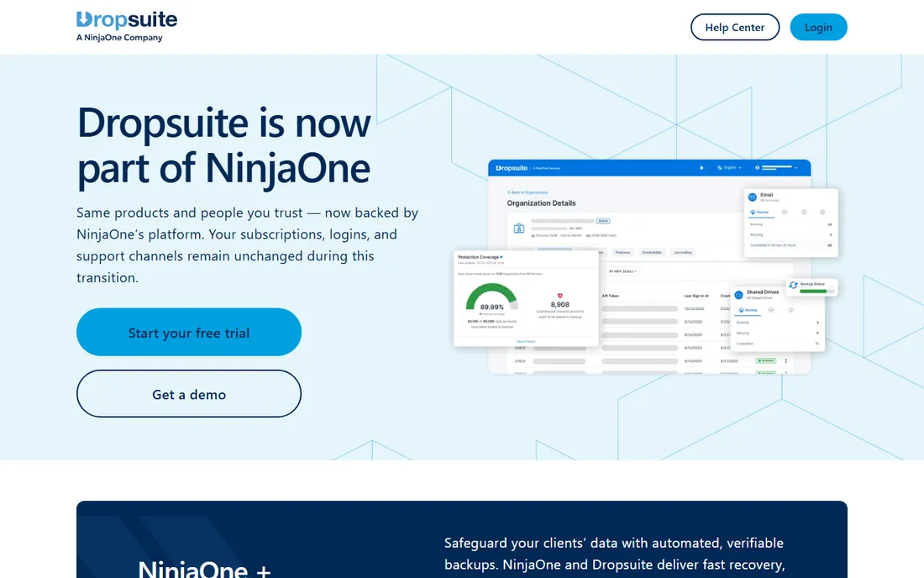Click the paragraph beginning "Same products and people you trust"
The height and width of the screenshot is (578, 924).
(248, 245)
